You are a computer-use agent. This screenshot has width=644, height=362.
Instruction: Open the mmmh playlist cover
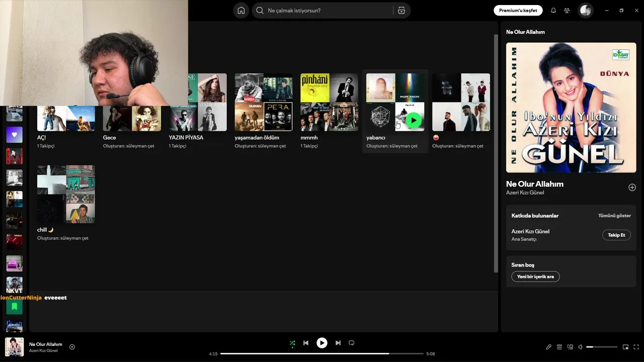[330, 102]
